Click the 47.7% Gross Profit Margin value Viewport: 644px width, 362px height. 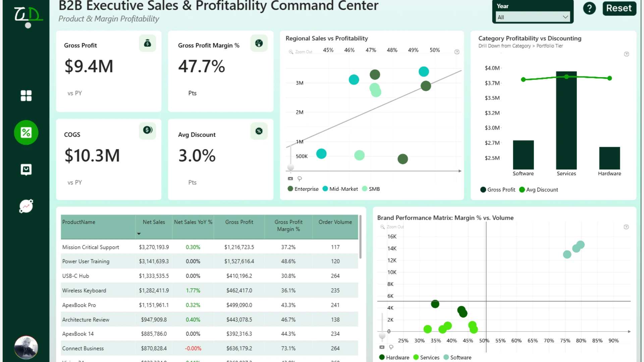pyautogui.click(x=202, y=66)
